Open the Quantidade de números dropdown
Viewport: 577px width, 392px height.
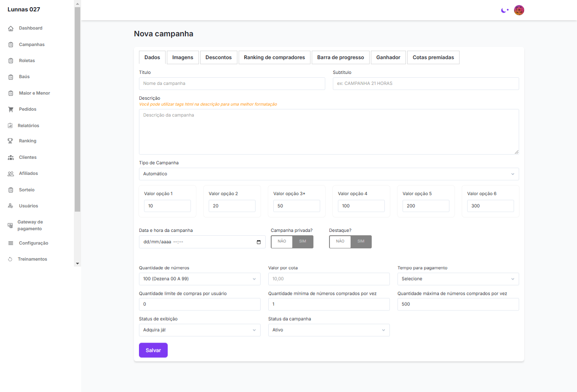199,279
